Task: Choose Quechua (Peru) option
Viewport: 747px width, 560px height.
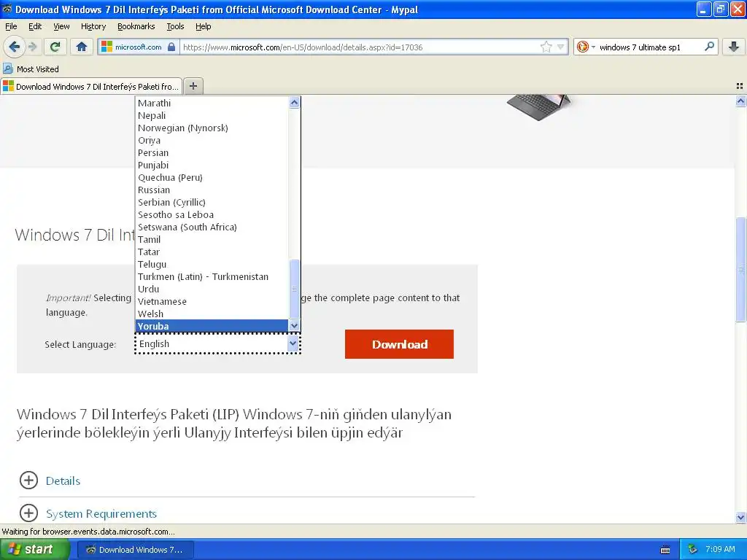Action: [x=212, y=177]
